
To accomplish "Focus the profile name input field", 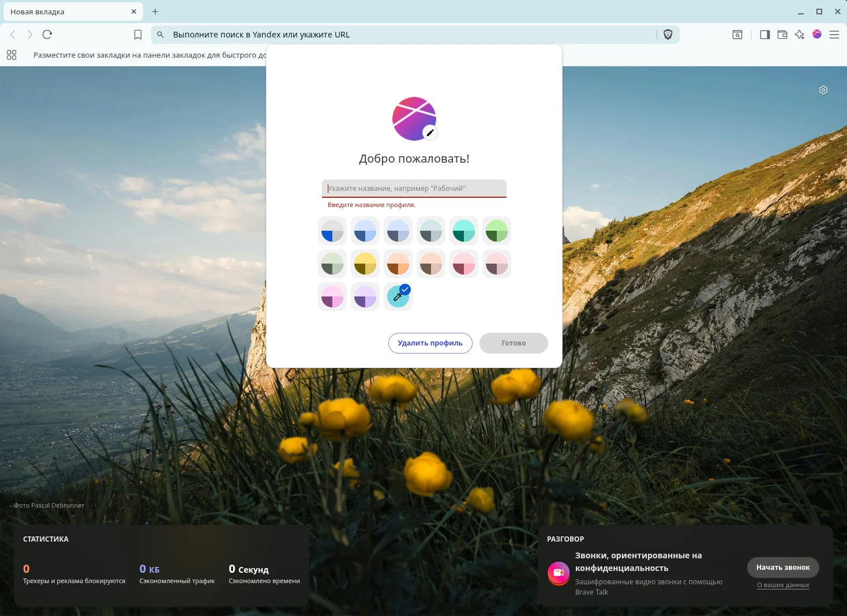I will [414, 189].
